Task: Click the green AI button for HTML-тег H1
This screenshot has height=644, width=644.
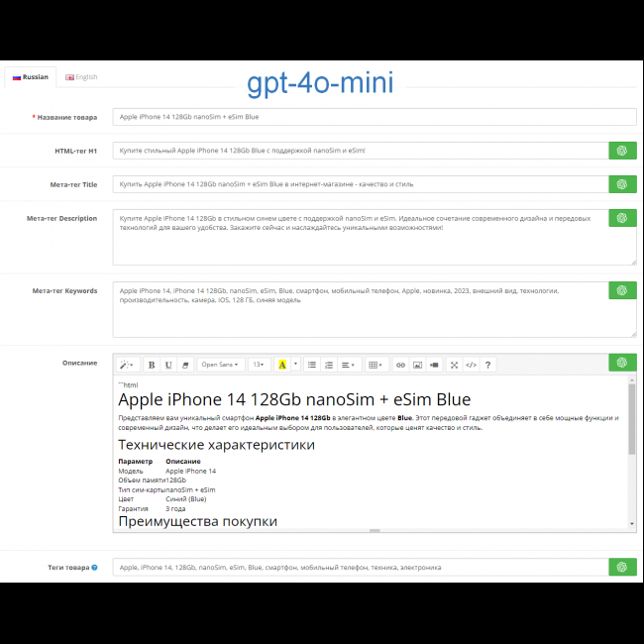Action: pyautogui.click(x=622, y=151)
